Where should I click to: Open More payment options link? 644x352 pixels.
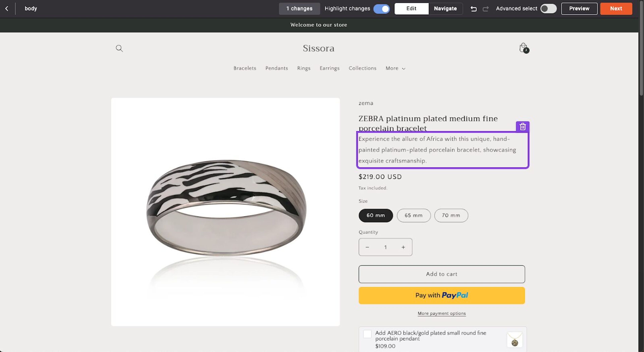tap(442, 313)
